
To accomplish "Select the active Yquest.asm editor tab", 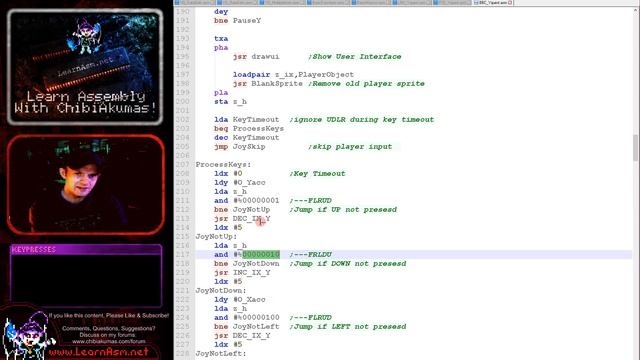I will point(493,2).
